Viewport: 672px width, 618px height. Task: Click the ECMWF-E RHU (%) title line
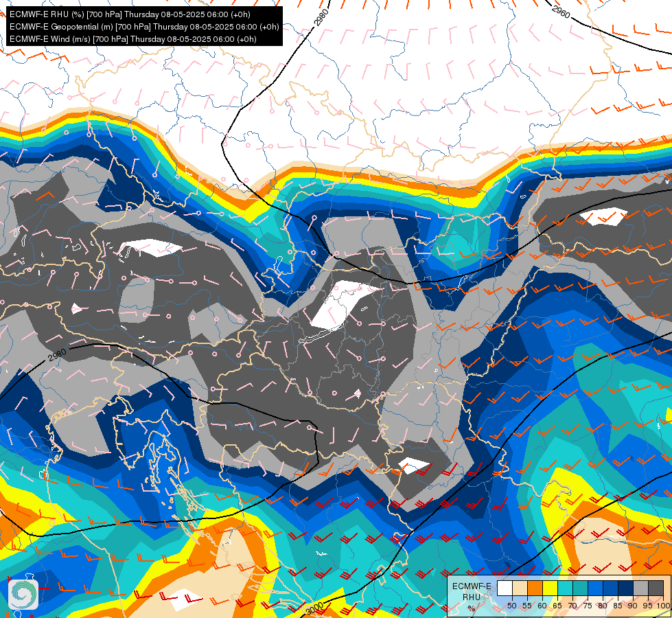pyautogui.click(x=130, y=14)
